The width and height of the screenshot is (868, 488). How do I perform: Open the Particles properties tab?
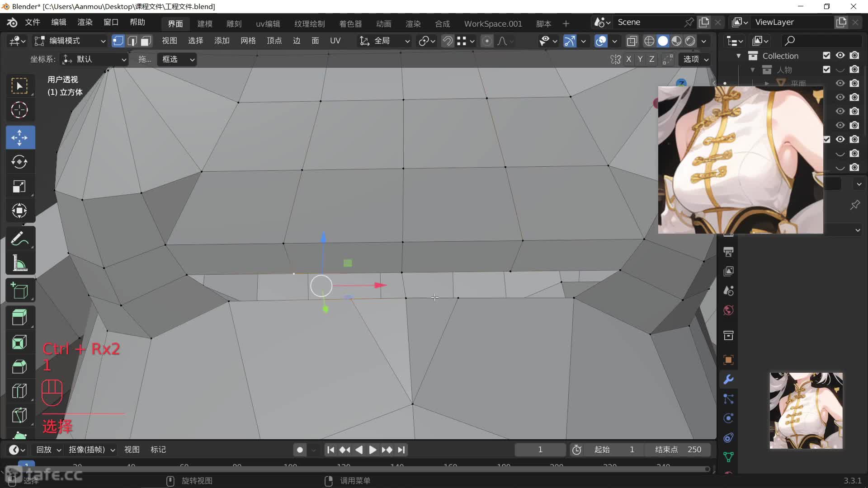[728, 399]
